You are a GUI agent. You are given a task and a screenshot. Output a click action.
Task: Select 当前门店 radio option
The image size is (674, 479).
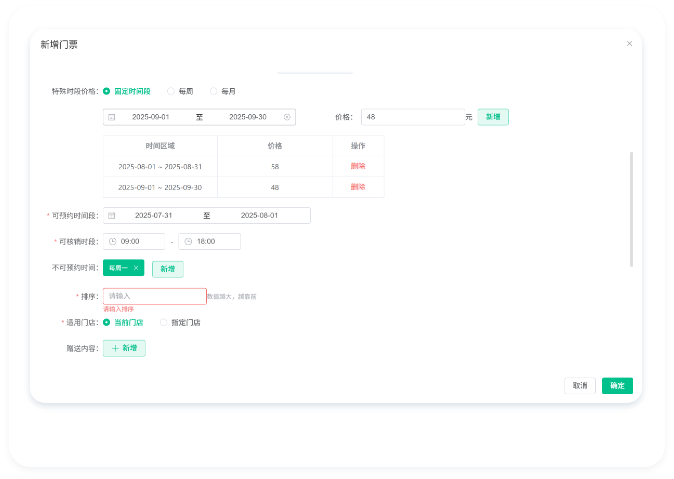click(107, 322)
